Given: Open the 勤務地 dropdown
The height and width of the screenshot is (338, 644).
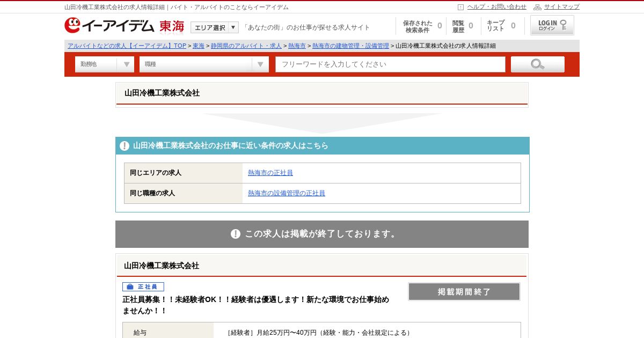Looking at the screenshot, I should point(105,64).
